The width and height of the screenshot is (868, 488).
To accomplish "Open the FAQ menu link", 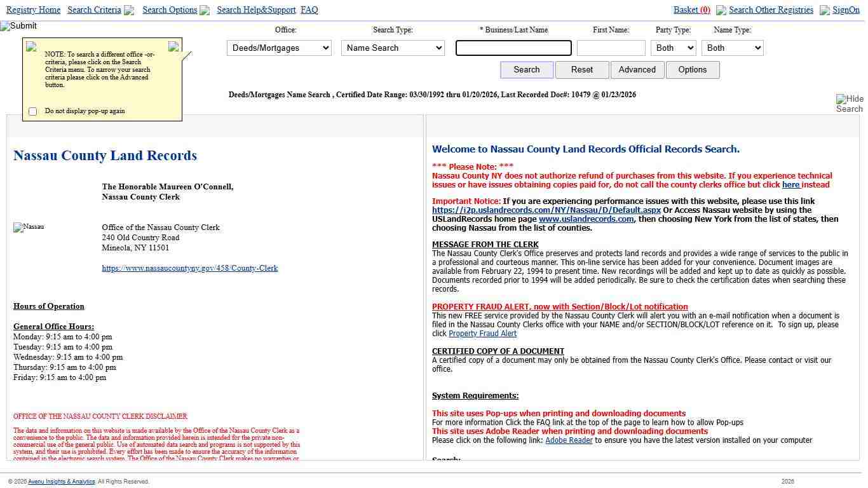I will click(309, 10).
